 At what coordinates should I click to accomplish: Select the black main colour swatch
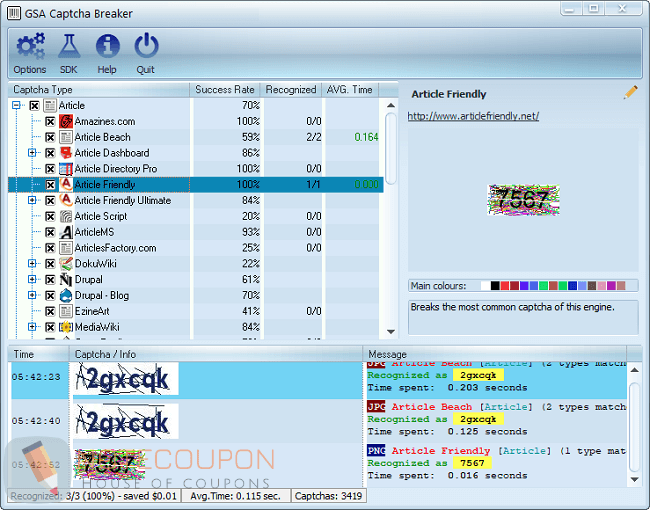495,286
